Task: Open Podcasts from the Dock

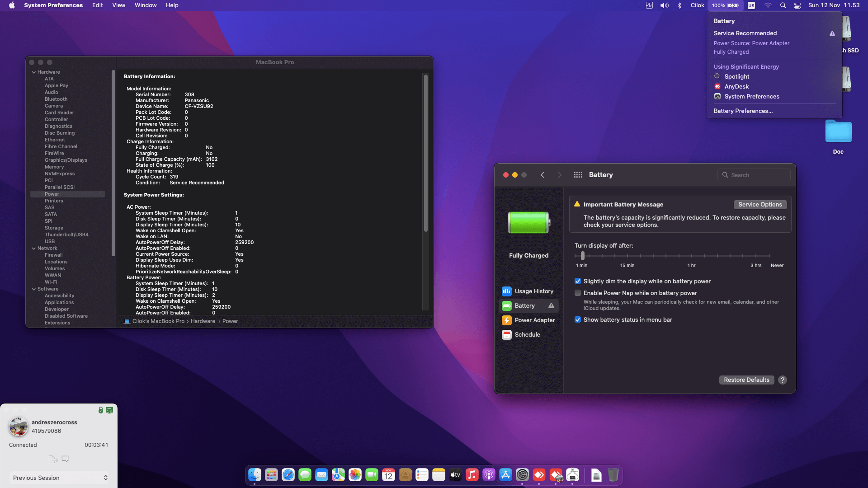Action: tap(489, 475)
